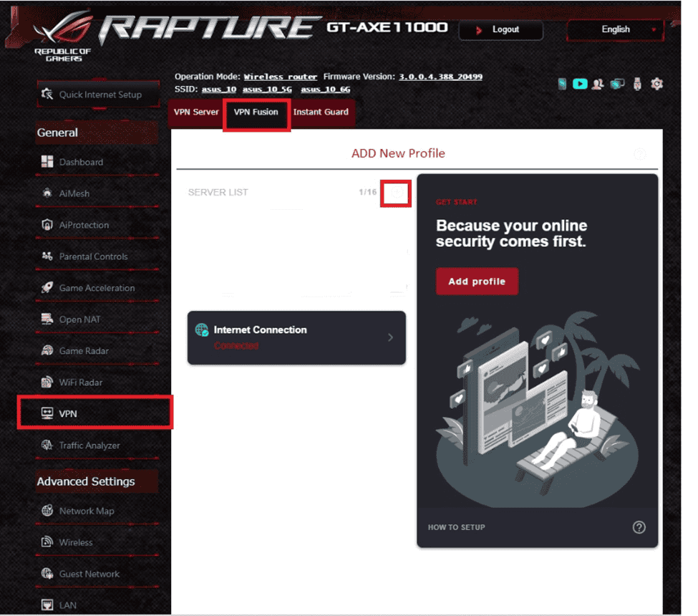Click the ADD New Profile heading
698x616 pixels.
click(x=398, y=154)
